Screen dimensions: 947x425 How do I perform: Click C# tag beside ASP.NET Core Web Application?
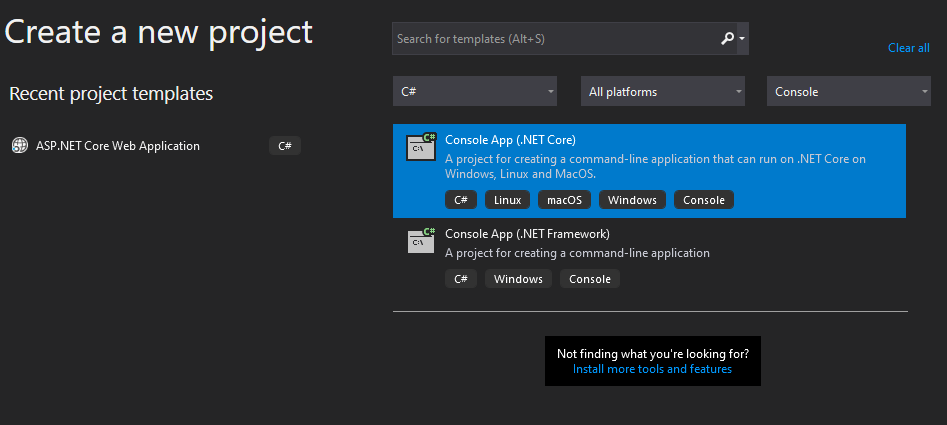[x=285, y=146]
